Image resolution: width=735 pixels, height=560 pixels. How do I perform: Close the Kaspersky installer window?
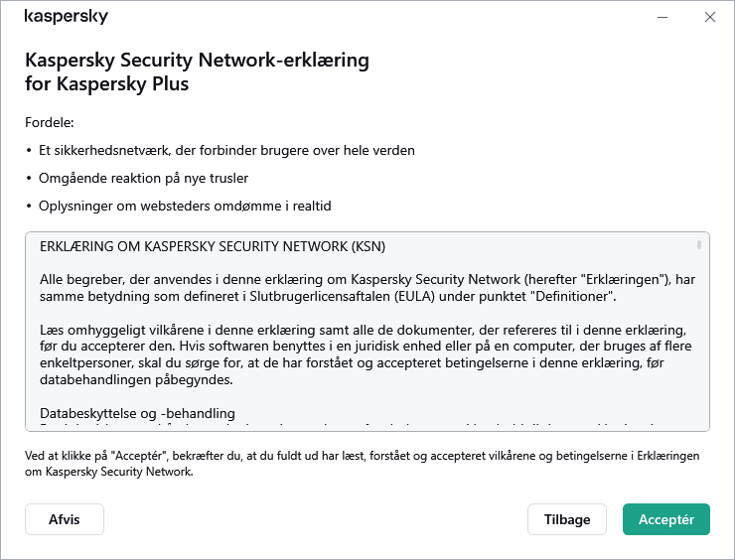point(709,17)
